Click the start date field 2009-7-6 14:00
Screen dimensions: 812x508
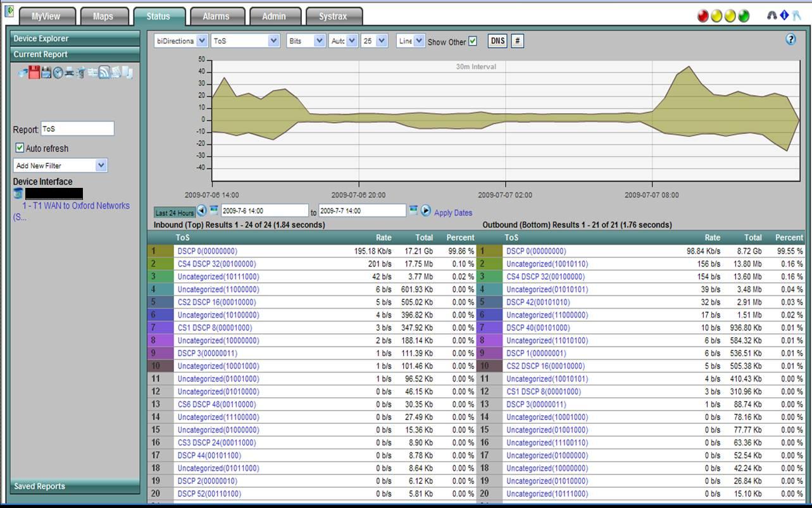coord(265,211)
